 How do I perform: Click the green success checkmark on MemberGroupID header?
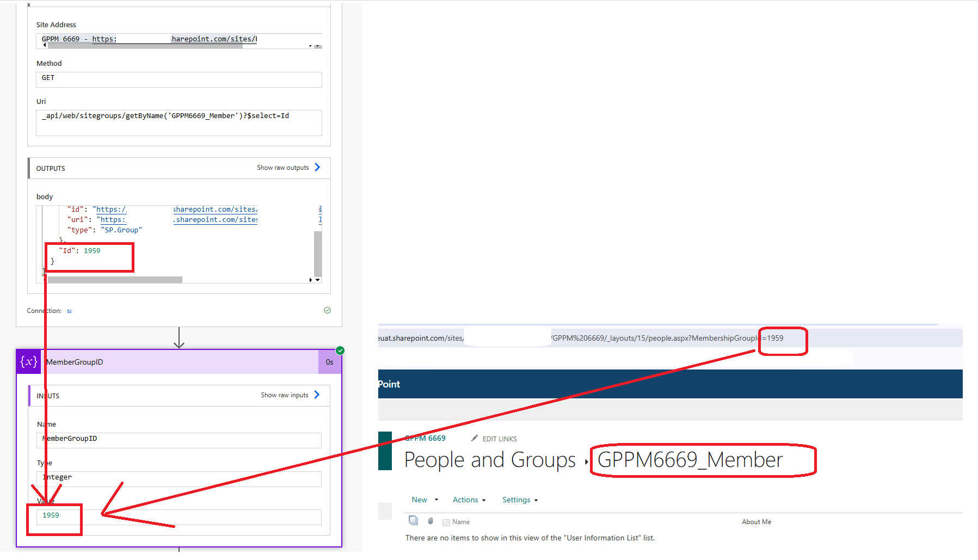point(340,350)
